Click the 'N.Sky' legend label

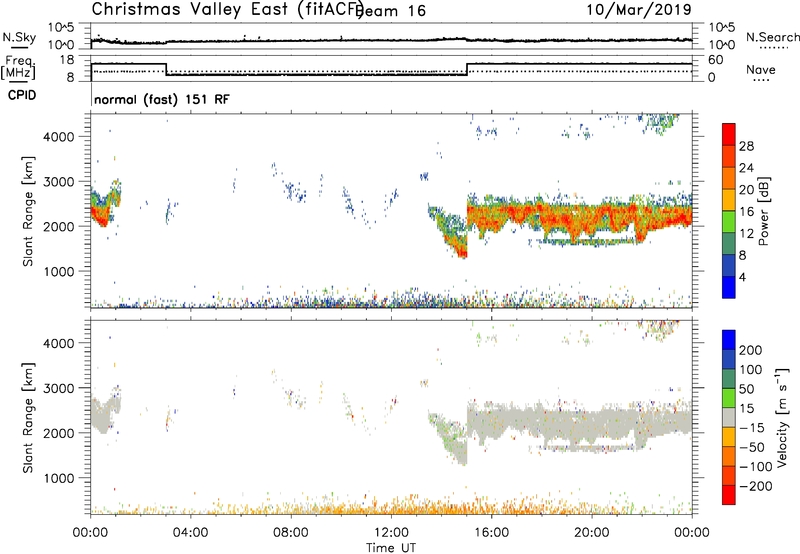click(19, 37)
